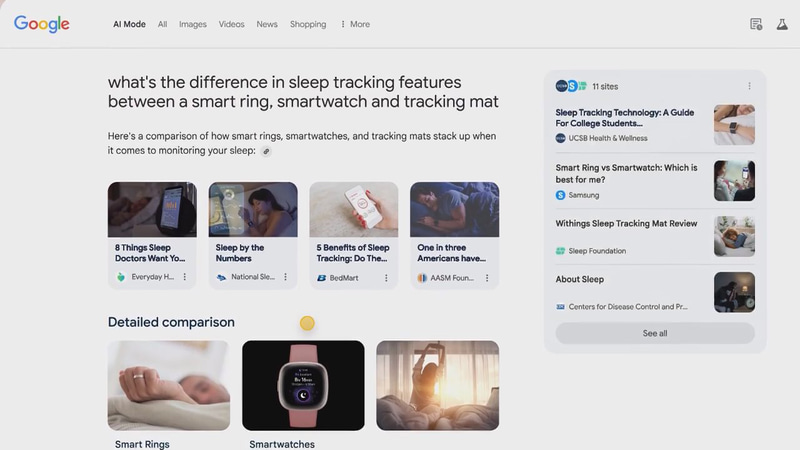Expand the More search options menu
Screen dimensions: 800x450
[x=355, y=24]
